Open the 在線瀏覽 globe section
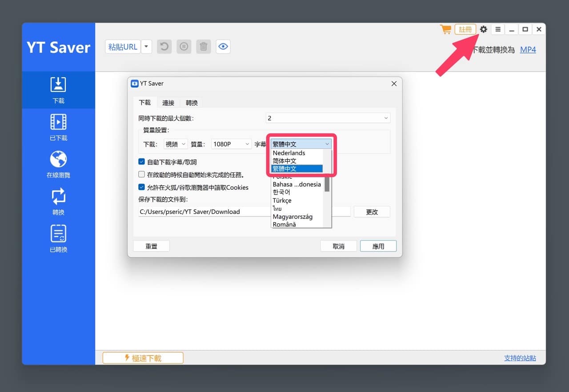The height and width of the screenshot is (392, 569). [58, 164]
